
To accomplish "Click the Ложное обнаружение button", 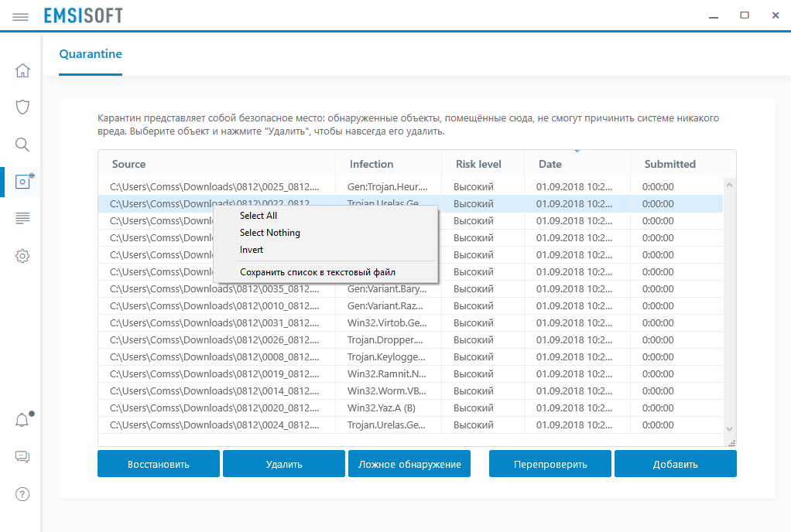I will click(x=409, y=464).
